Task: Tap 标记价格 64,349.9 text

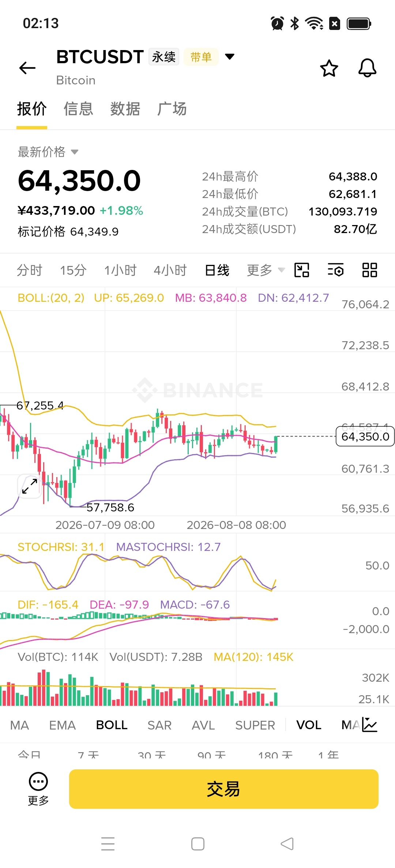Action: point(68,232)
